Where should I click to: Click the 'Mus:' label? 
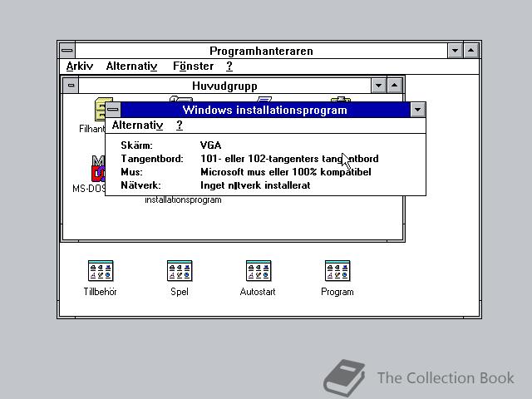[x=131, y=172]
